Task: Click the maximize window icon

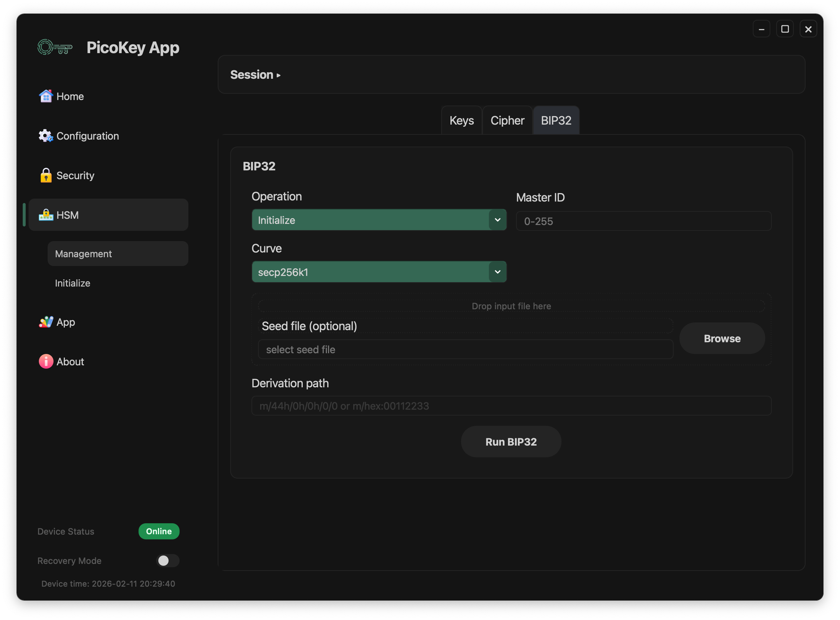Action: point(784,29)
